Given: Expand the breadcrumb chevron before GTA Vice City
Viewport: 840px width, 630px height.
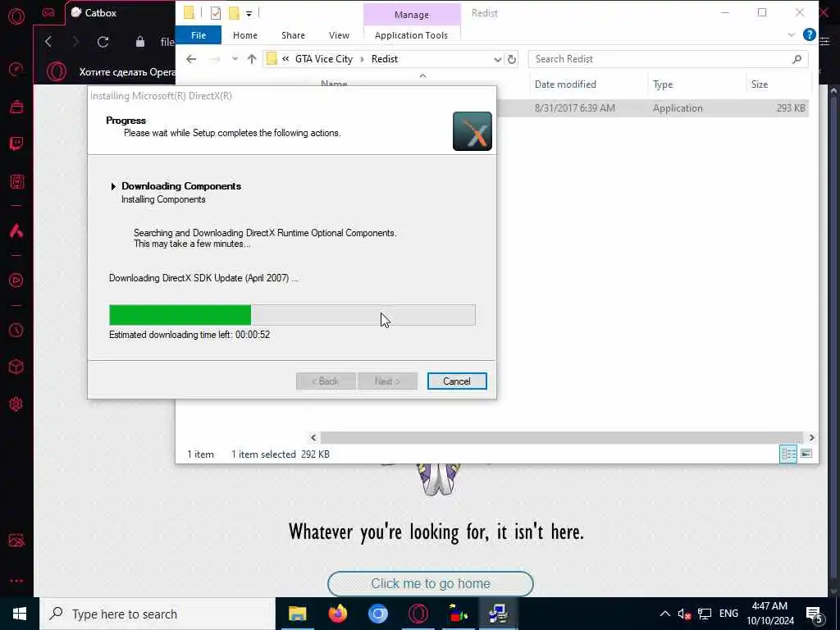Looking at the screenshot, I should tap(285, 59).
